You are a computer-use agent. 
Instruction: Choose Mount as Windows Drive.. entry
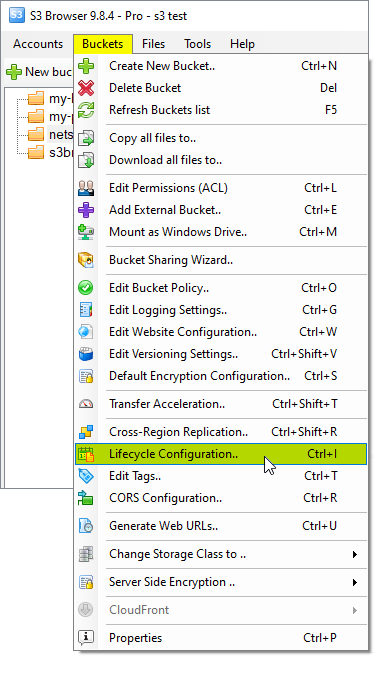pos(221,232)
